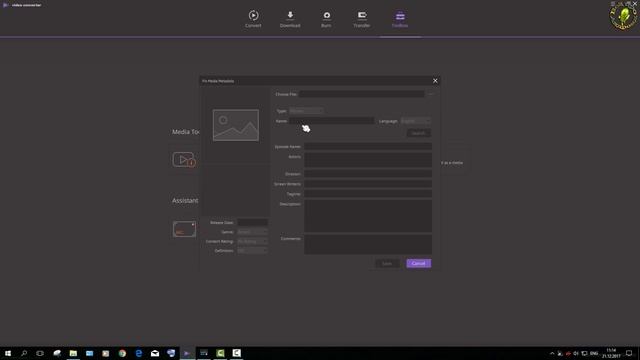Click the system clock and date

click(x=611, y=353)
